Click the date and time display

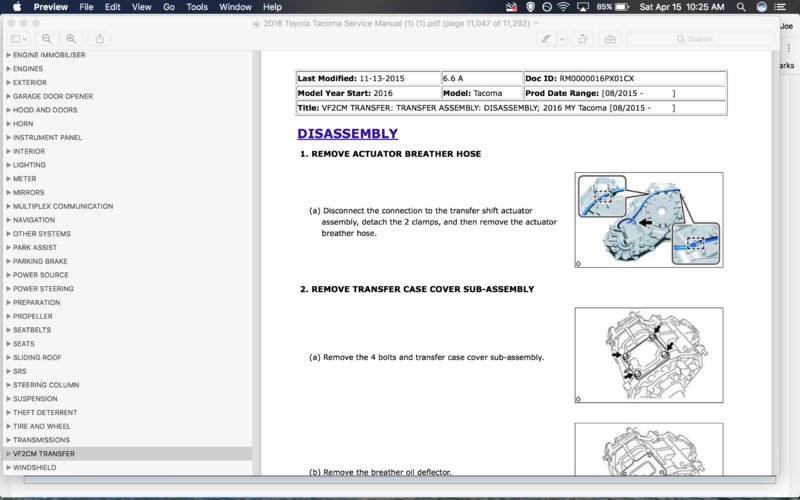(682, 7)
